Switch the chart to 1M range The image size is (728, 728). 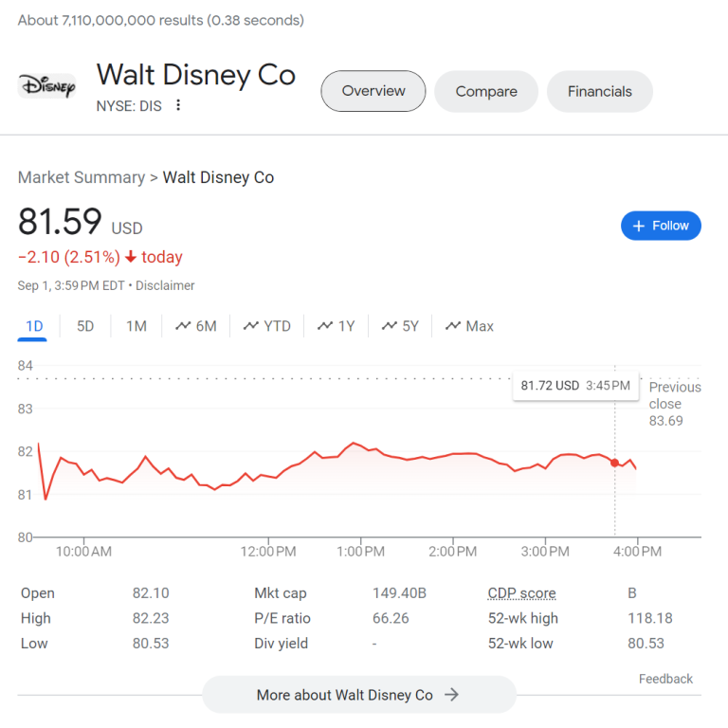136,326
